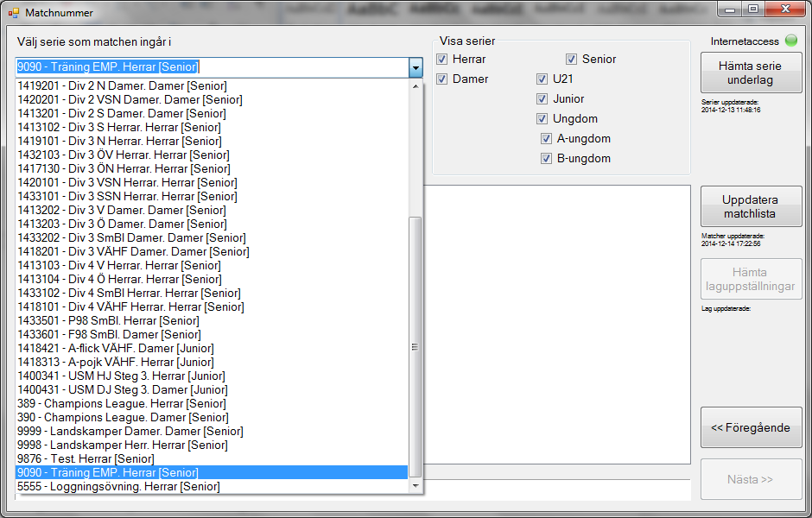Choose 1413102 - Div 3 S Herrar

coord(212,127)
